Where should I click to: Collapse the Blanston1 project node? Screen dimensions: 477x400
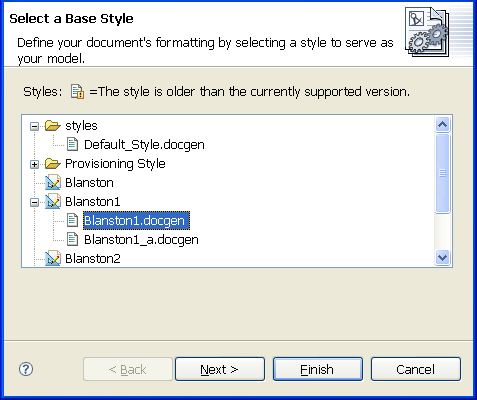click(34, 202)
